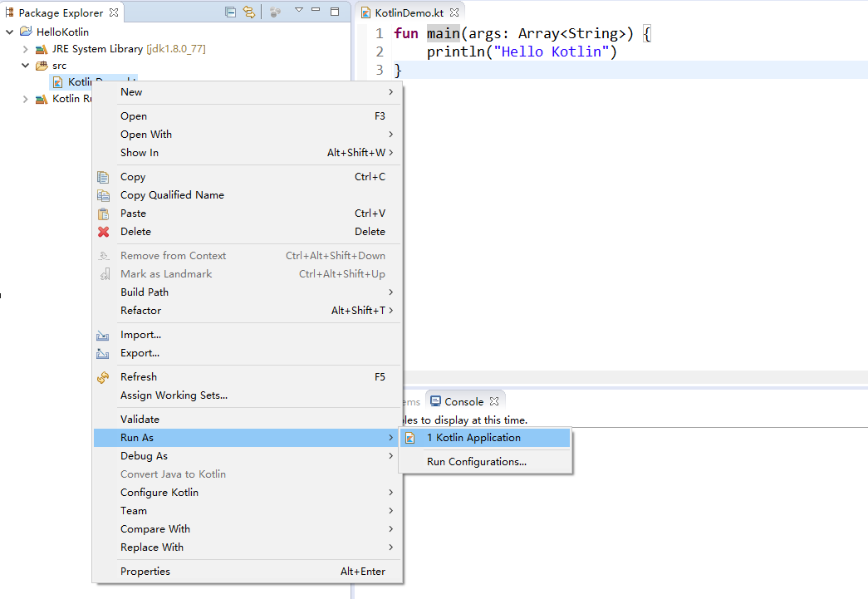The image size is (868, 599).
Task: Run as 1 Kotlin Application
Action: click(x=485, y=438)
